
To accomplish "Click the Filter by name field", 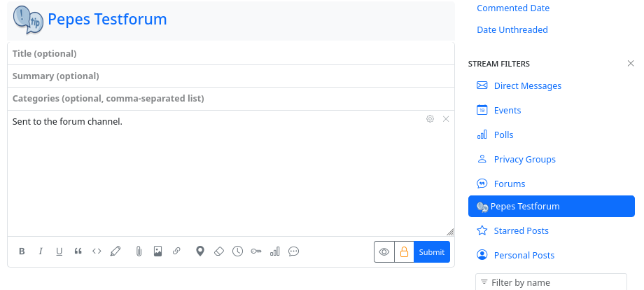I will click(550, 282).
